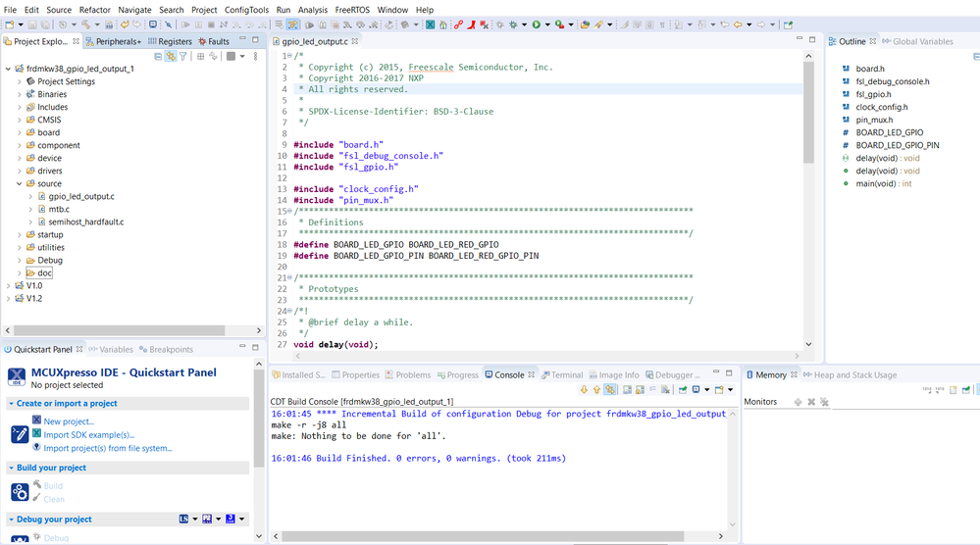Image resolution: width=980 pixels, height=545 pixels.
Task: Click the 'Import SDK example(s)...' link
Action: point(88,434)
